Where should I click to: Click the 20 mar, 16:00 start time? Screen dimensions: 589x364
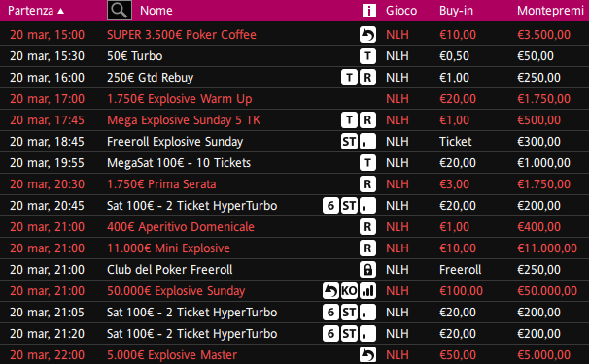click(47, 78)
